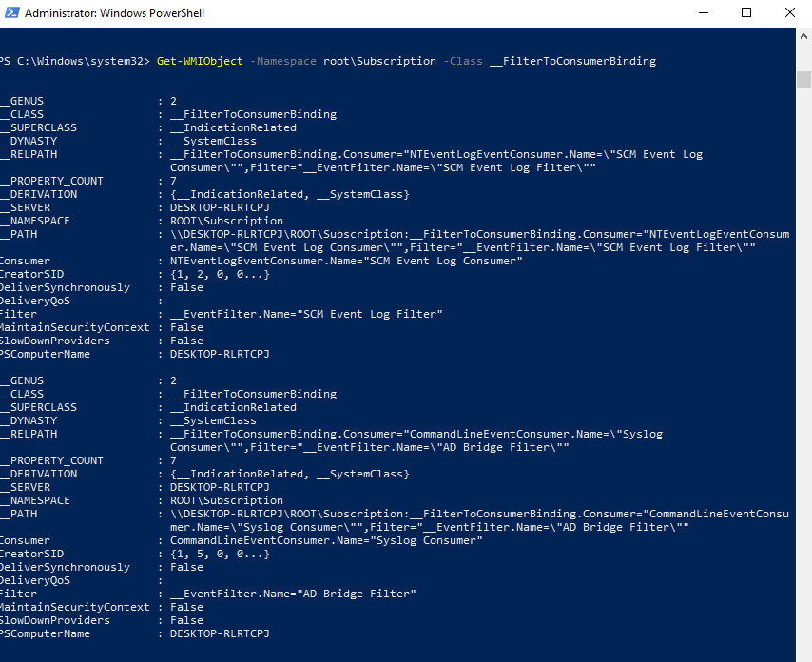Viewport: 812px width, 662px height.
Task: Click the RELPATH line containing CommandLineEventConsumer
Action: 416,434
